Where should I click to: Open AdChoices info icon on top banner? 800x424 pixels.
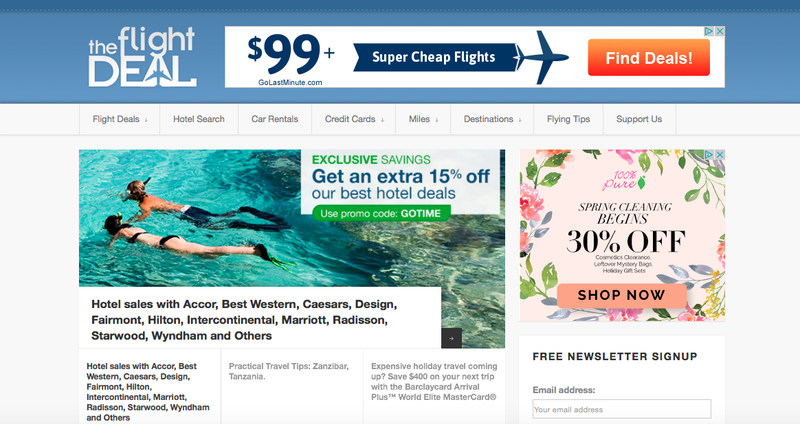(709, 31)
